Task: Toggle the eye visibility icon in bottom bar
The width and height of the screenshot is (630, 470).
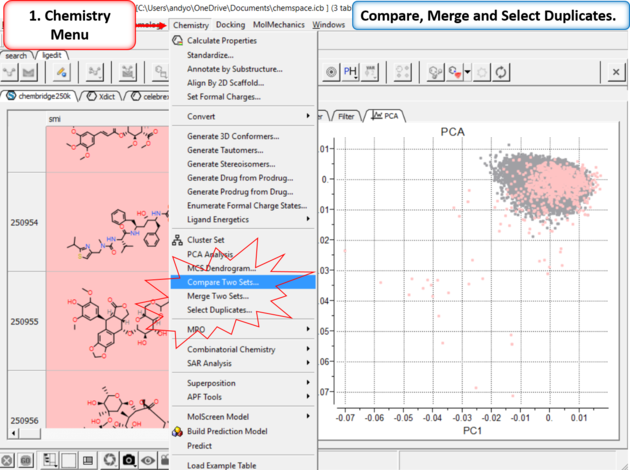Action: 150,460
